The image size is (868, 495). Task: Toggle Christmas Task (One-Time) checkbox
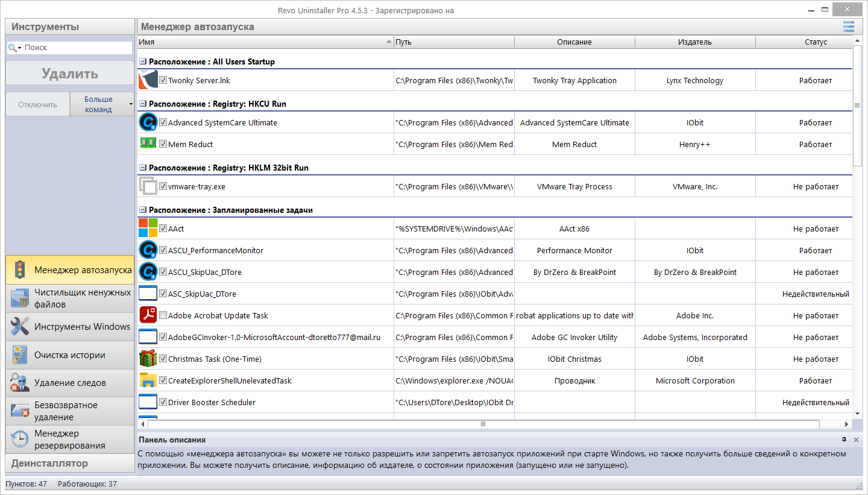tap(163, 359)
